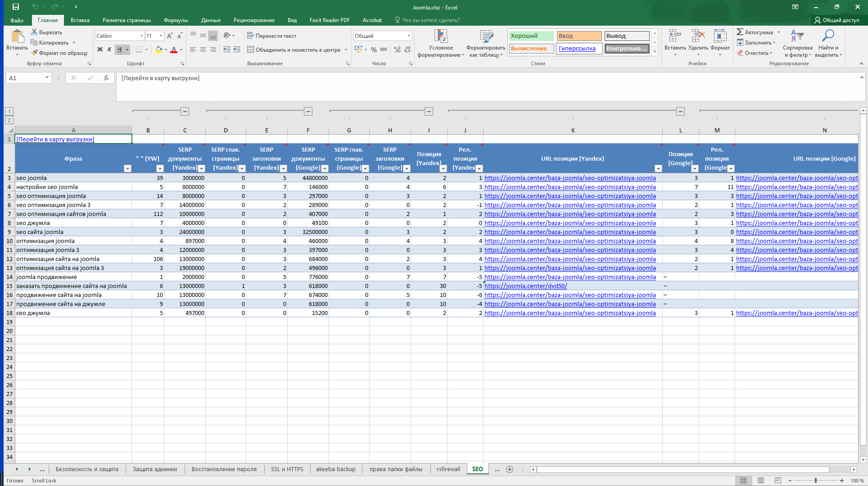The height and width of the screenshot is (486, 868).
Task: Click the Format Painter brush icon
Action: click(x=35, y=53)
